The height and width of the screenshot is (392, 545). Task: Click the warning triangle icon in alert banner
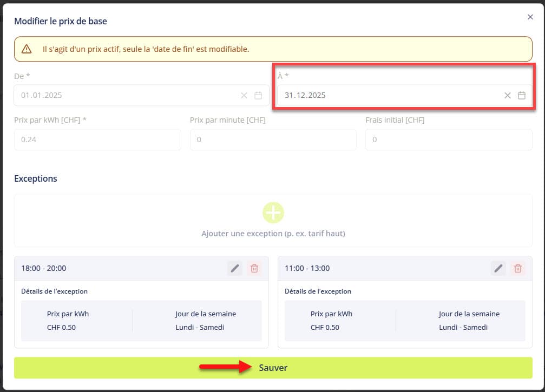(x=27, y=49)
